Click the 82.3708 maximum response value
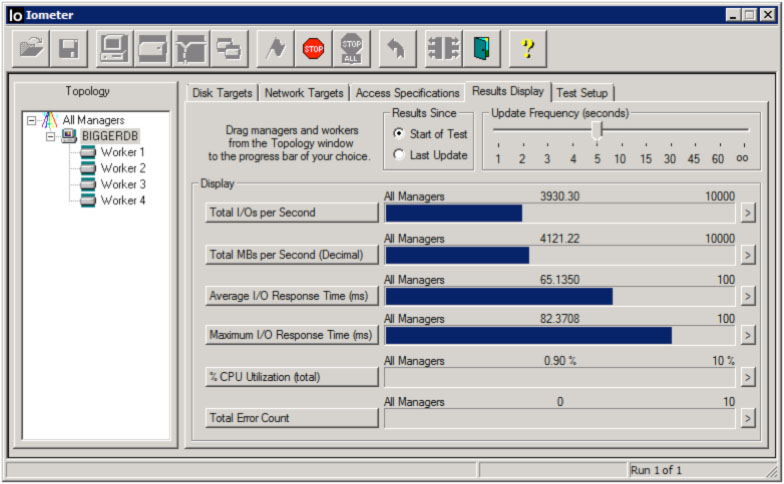This screenshot has width=784, height=484. pos(560,318)
